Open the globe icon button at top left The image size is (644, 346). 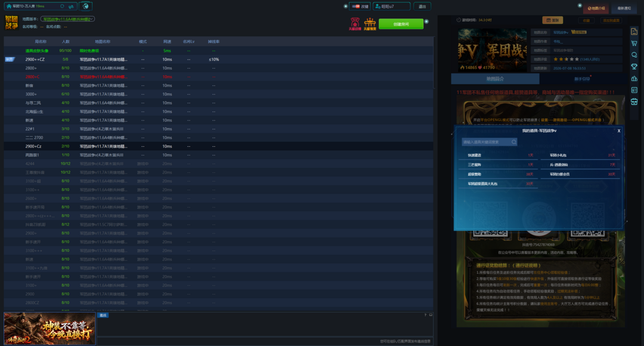click(x=85, y=6)
